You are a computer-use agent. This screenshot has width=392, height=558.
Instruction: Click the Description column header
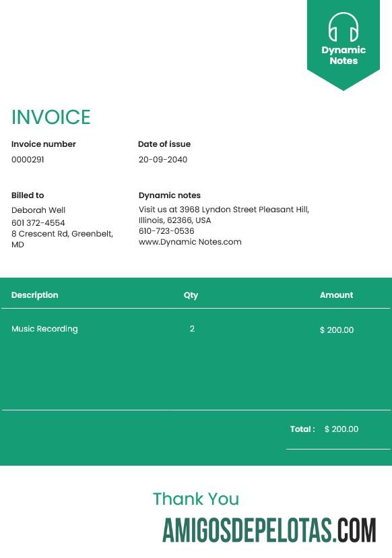[35, 295]
